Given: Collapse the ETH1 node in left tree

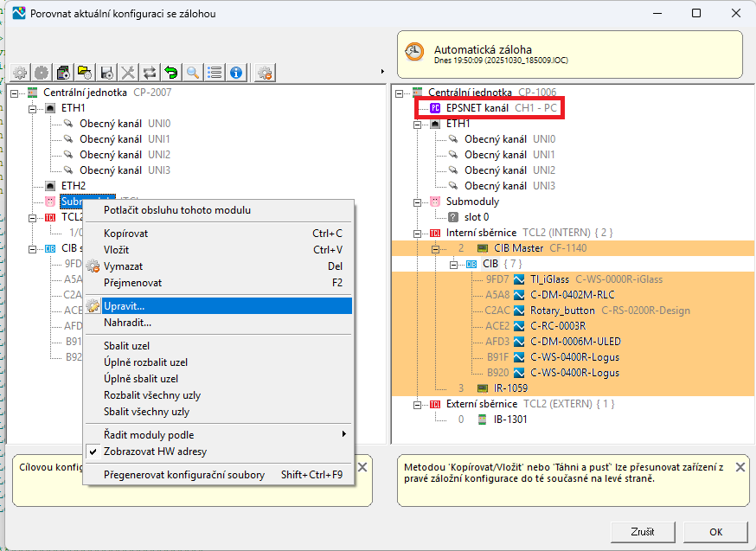Looking at the screenshot, I should (33, 108).
